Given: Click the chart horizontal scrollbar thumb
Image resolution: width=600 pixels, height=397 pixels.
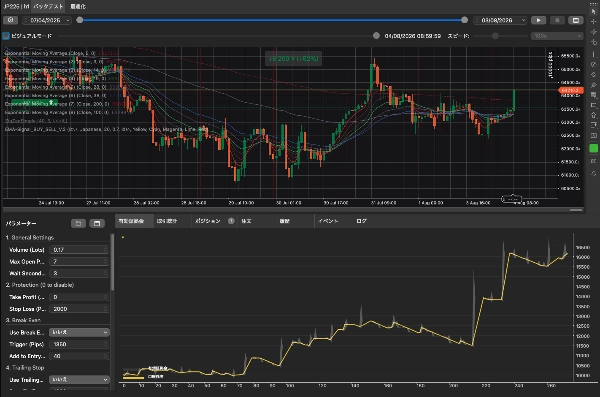Looking at the screenshot, I should [x=576, y=210].
